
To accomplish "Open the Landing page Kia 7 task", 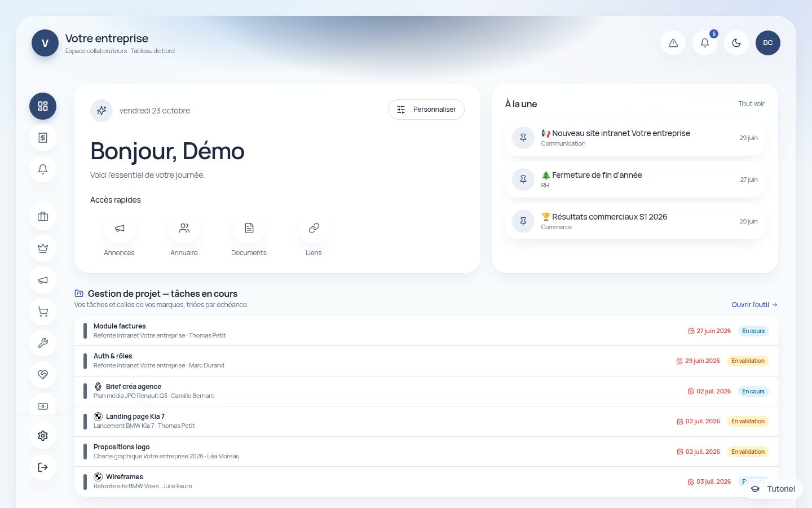I will tap(426, 422).
